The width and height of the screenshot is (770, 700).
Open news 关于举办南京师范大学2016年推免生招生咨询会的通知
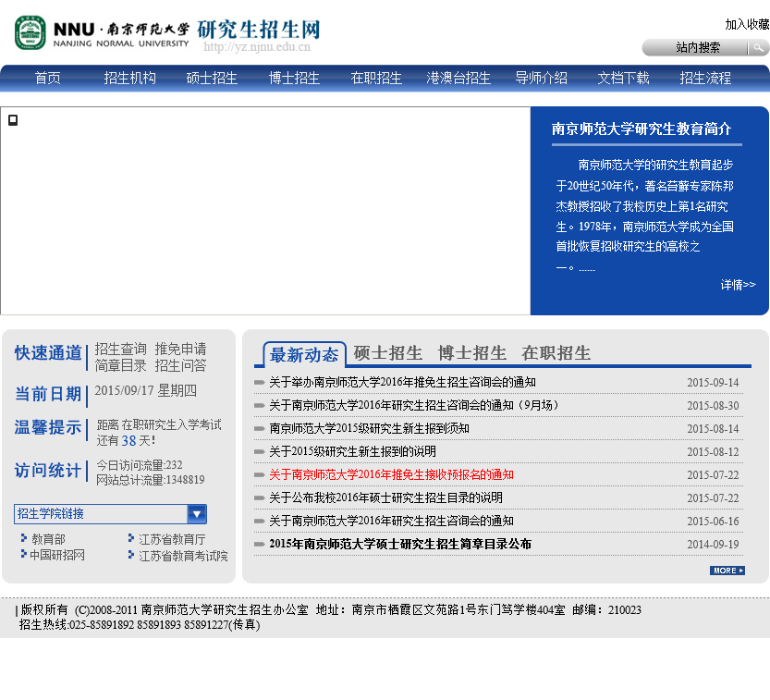tap(402, 382)
